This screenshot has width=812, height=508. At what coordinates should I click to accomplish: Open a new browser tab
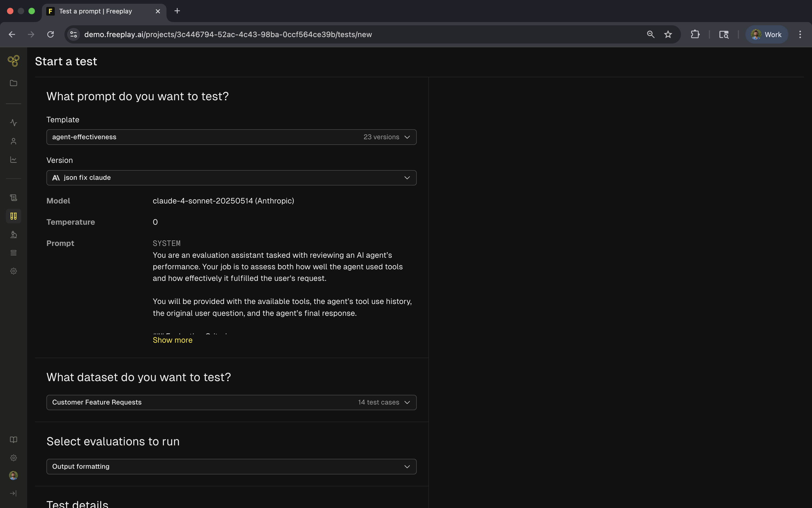click(x=177, y=11)
